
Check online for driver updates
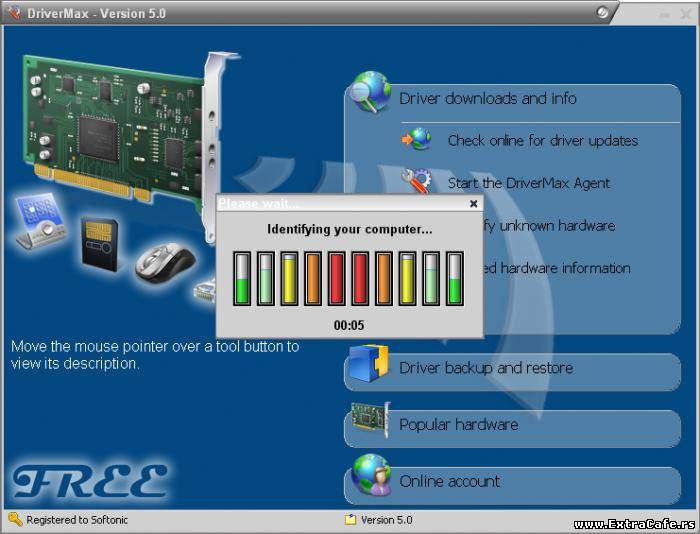542,141
